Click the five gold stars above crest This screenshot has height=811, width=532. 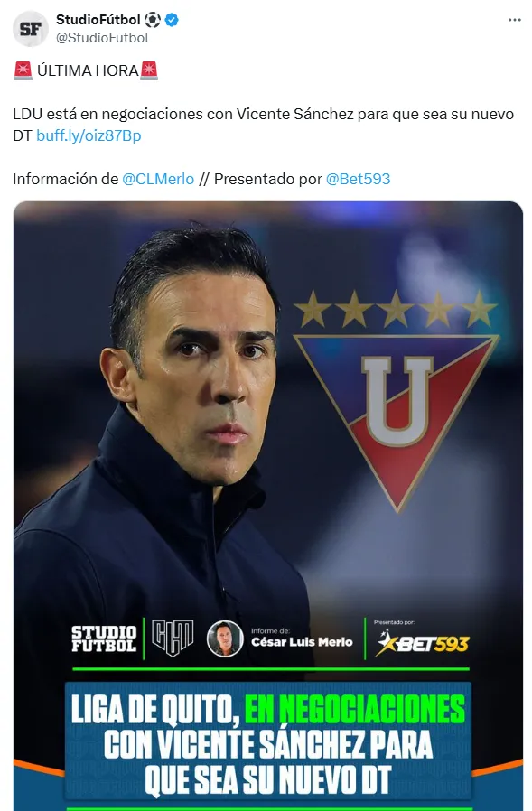[396, 309]
